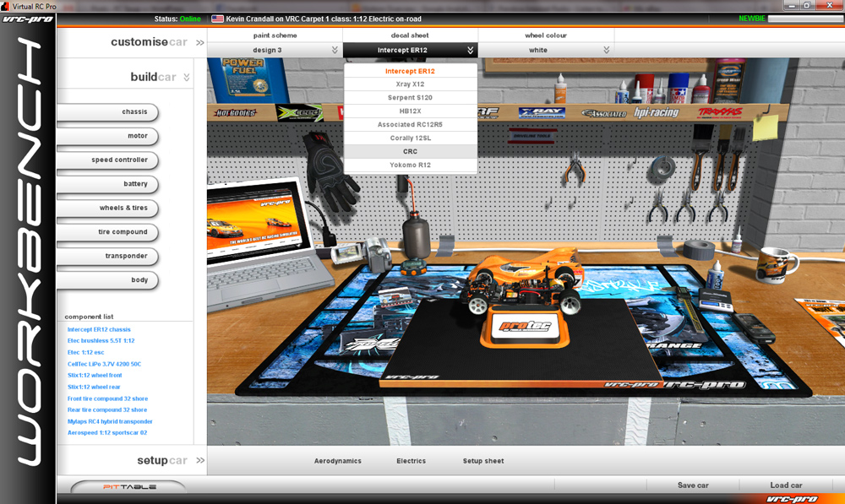Screen dimensions: 845x504
Task: Click Stix1:12 wheel front component
Action: (95, 376)
